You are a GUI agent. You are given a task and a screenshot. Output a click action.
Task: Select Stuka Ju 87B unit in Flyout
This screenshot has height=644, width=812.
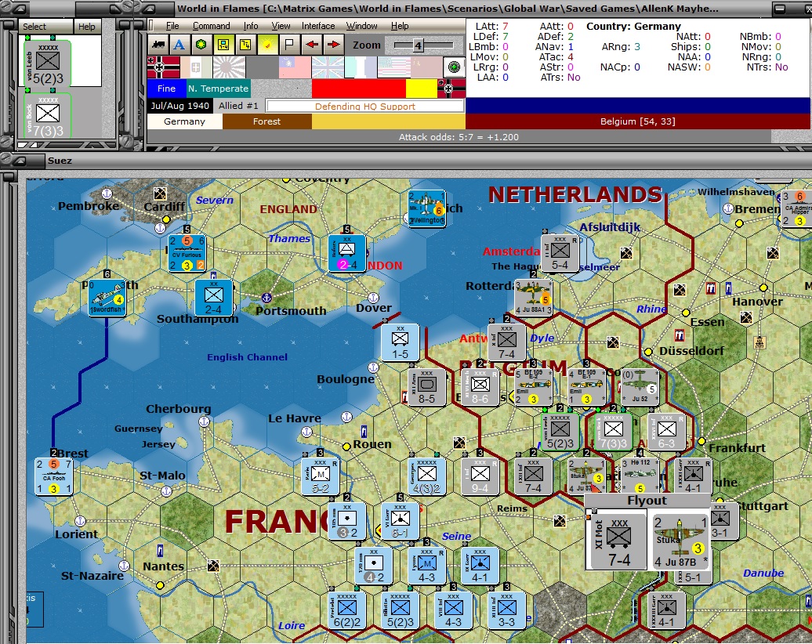pyautogui.click(x=680, y=541)
